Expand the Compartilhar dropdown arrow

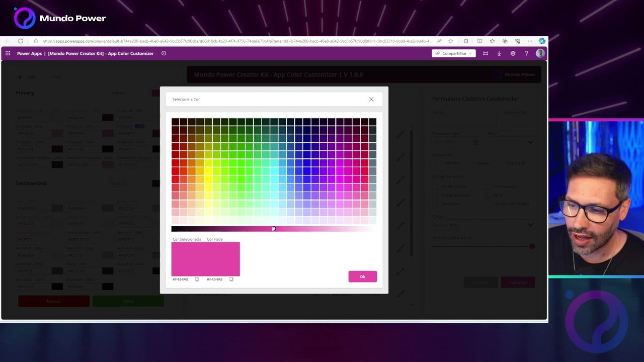click(x=471, y=53)
